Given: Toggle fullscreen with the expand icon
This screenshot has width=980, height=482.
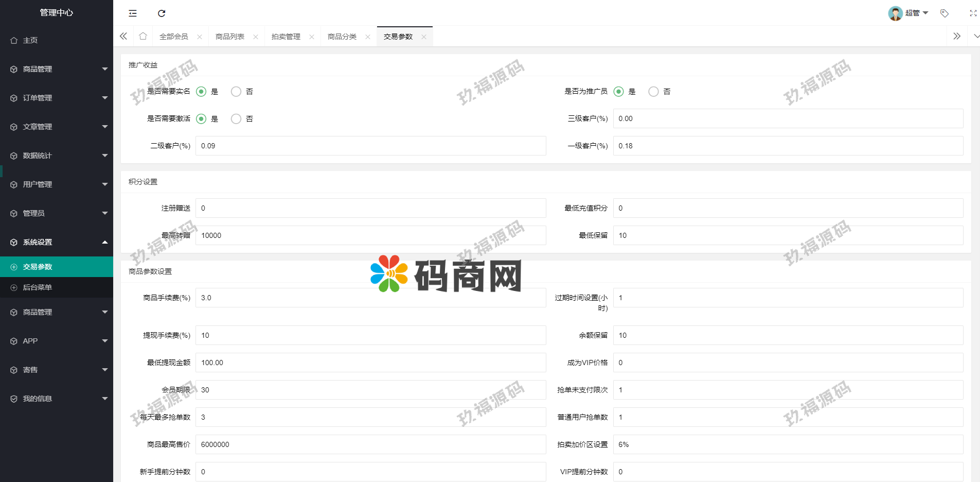Looking at the screenshot, I should pos(973,13).
